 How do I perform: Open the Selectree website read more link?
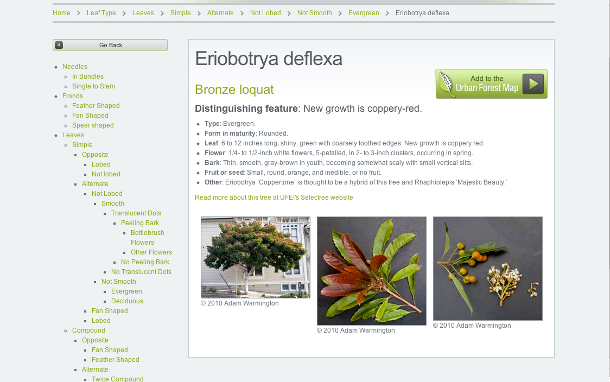click(x=274, y=198)
